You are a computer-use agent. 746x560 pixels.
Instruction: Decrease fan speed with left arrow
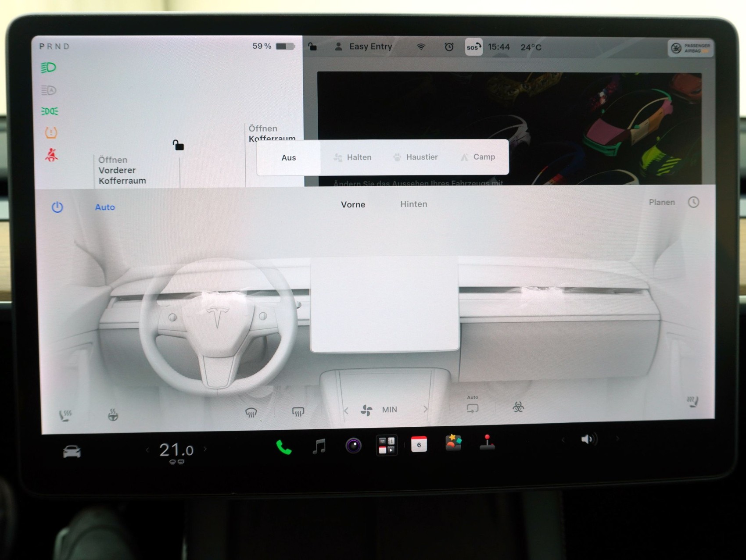click(x=346, y=410)
